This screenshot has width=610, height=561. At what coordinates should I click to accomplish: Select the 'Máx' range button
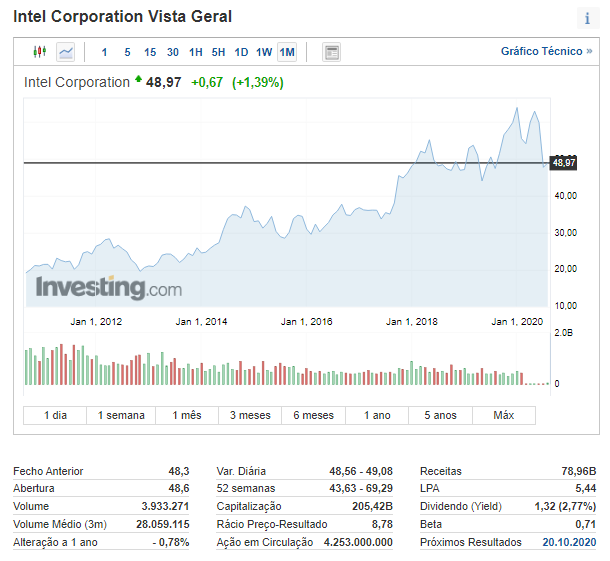(504, 415)
